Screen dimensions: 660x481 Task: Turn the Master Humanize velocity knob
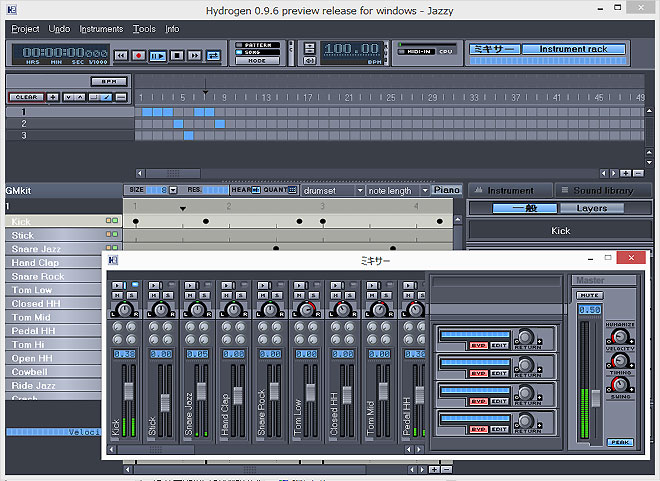[x=619, y=336]
